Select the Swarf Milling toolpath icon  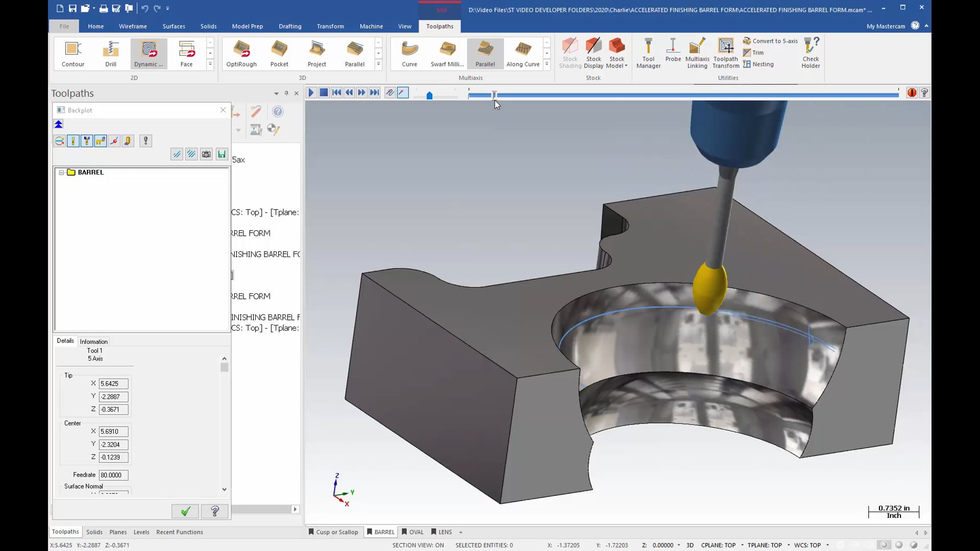click(447, 53)
